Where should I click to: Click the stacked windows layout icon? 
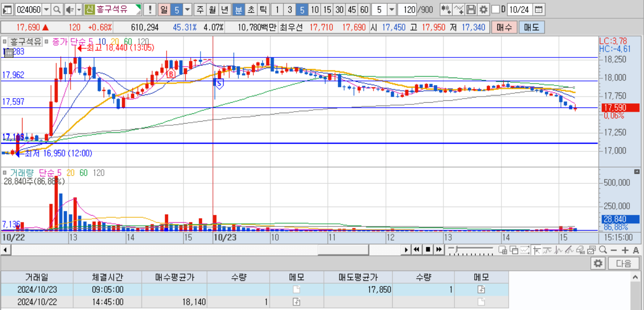tap(513, 250)
